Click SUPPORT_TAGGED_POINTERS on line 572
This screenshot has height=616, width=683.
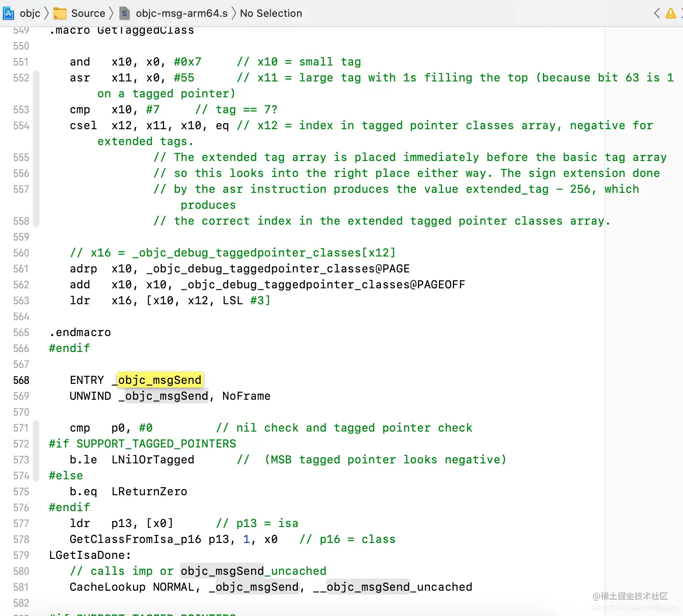coord(156,444)
